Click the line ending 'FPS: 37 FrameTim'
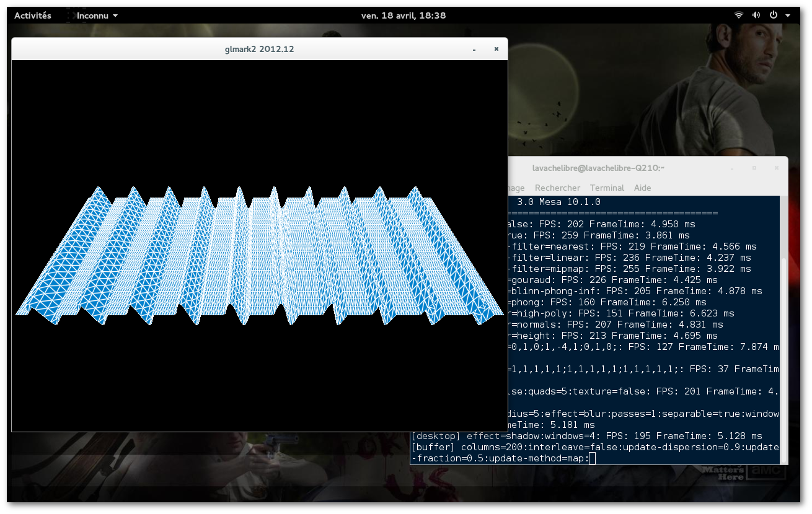This screenshot has width=812, height=514. (643, 369)
